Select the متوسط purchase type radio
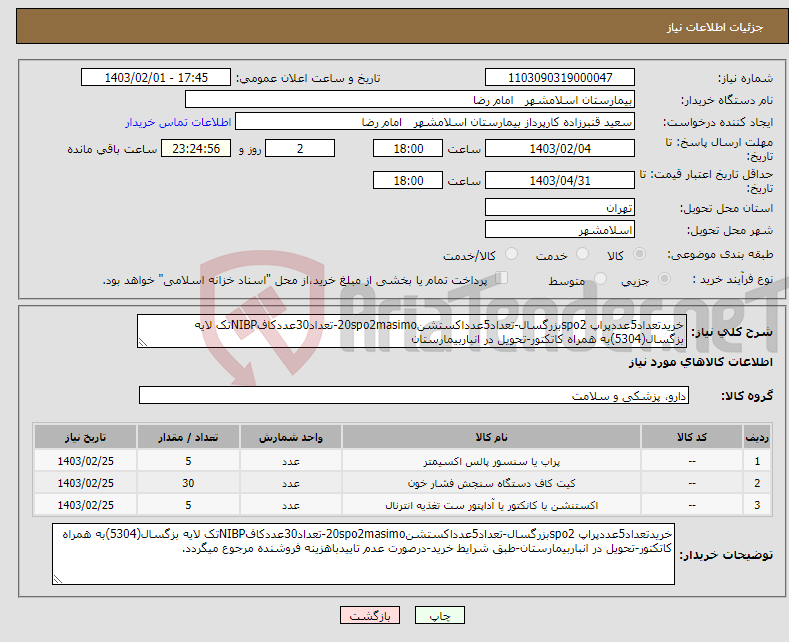789x642 pixels. (x=600, y=278)
